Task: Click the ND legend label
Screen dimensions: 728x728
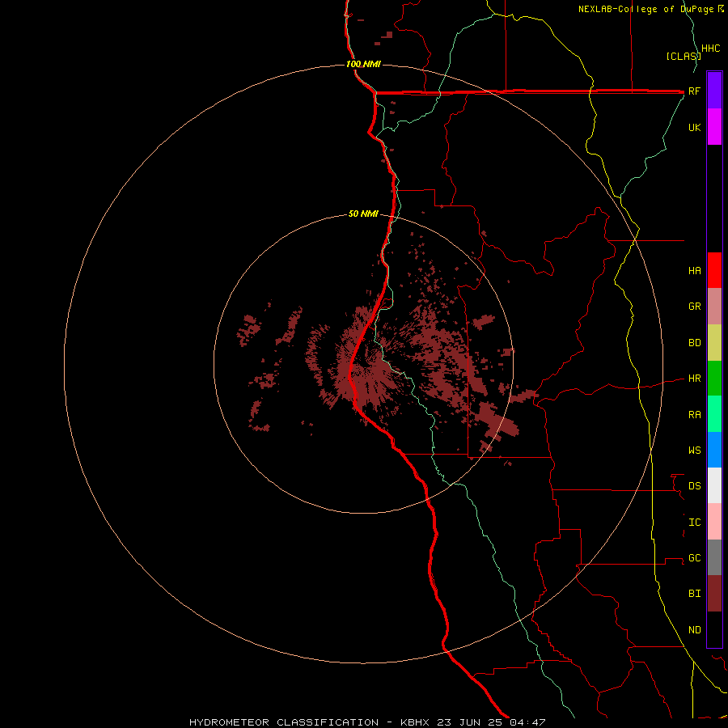Action: 695,629
